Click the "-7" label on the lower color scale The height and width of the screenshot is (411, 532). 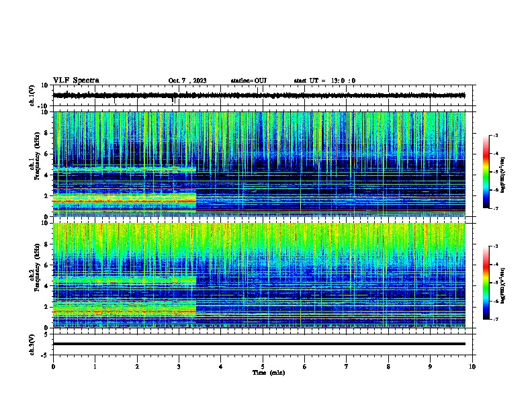point(496,319)
